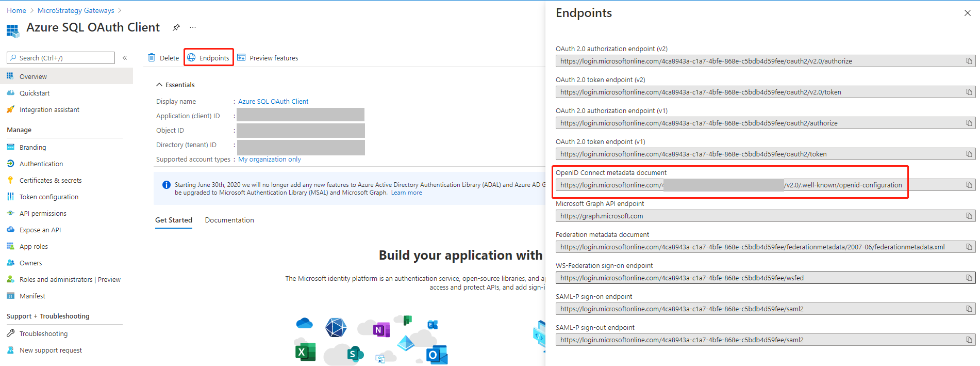This screenshot has height=366, width=980.
Task: Copy the OAuth 2.0 authorization endpoint (v2) URL
Action: pyautogui.click(x=969, y=61)
